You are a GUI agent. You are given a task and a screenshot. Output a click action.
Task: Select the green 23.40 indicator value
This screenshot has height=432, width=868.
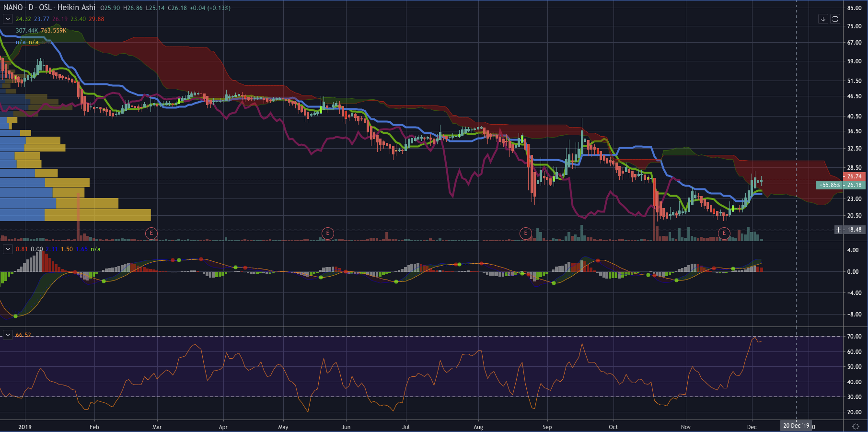(x=78, y=19)
